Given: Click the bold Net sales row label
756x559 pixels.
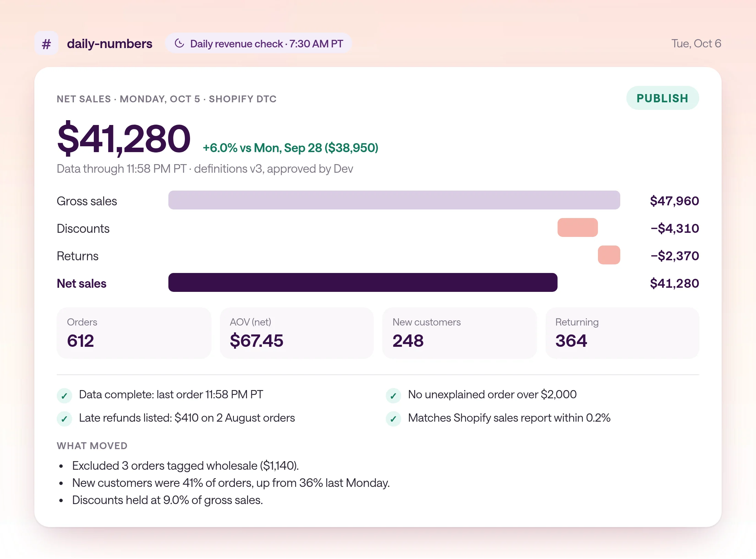Looking at the screenshot, I should (81, 284).
